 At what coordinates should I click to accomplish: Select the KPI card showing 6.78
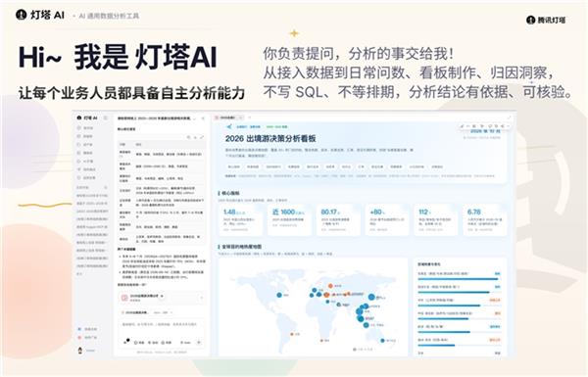click(484, 220)
